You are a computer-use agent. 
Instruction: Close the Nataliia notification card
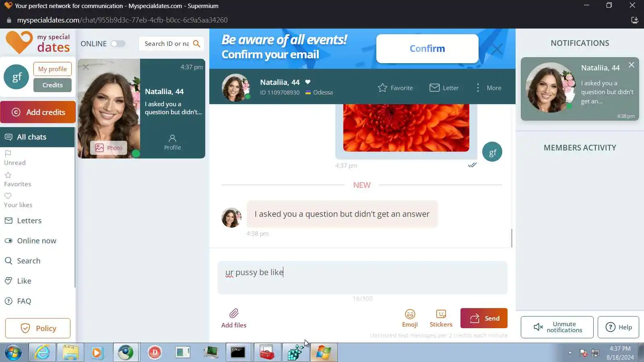(x=631, y=65)
